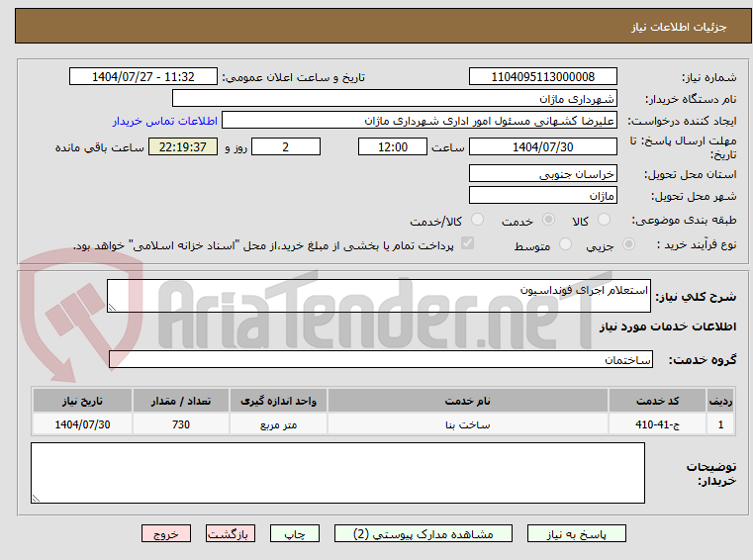
Task: Click the شماره نیاز number field
Action: point(542,76)
